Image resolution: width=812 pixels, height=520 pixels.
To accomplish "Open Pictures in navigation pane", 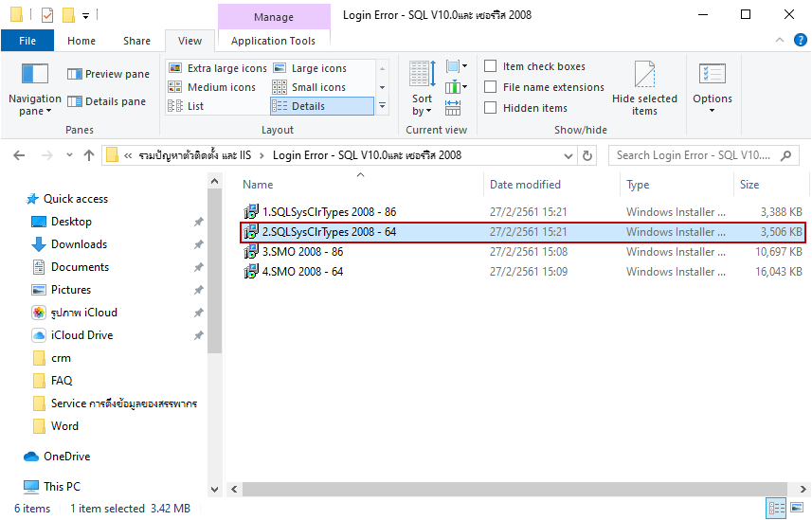I will pyautogui.click(x=61, y=290).
